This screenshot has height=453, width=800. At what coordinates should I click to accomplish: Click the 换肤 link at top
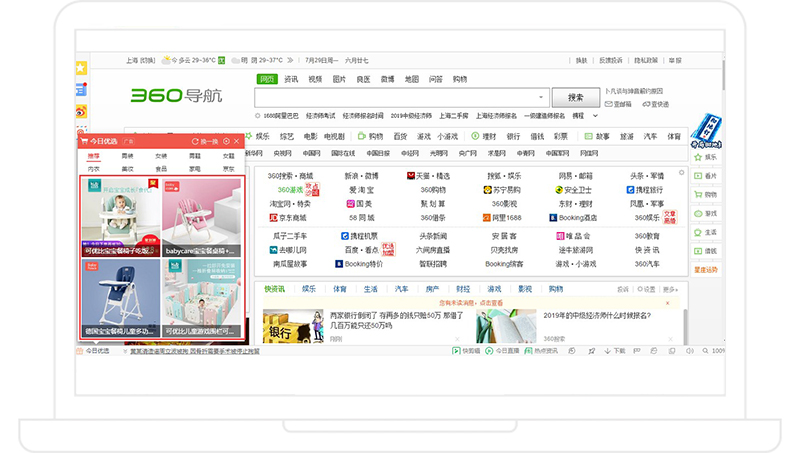pyautogui.click(x=581, y=60)
